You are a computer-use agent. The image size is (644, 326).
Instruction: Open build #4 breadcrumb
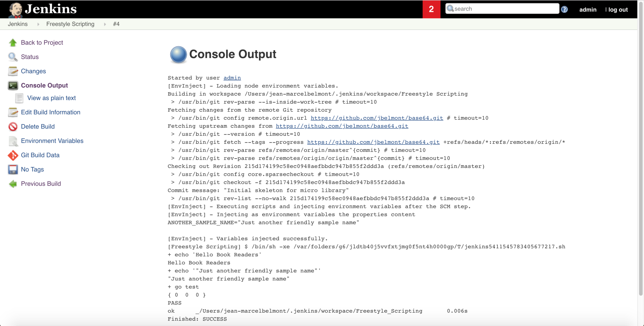tap(116, 24)
